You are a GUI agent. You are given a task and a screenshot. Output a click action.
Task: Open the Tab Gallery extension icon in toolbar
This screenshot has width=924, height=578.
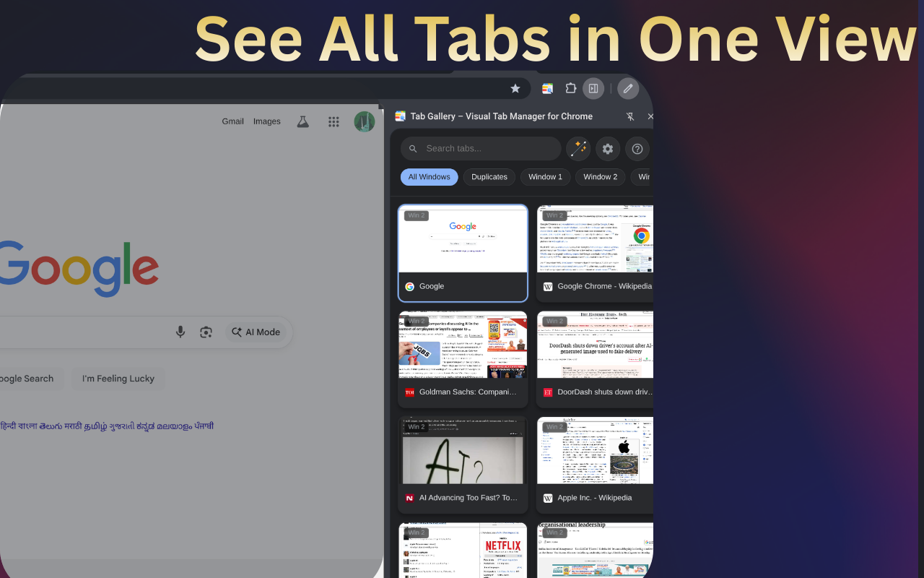point(548,88)
